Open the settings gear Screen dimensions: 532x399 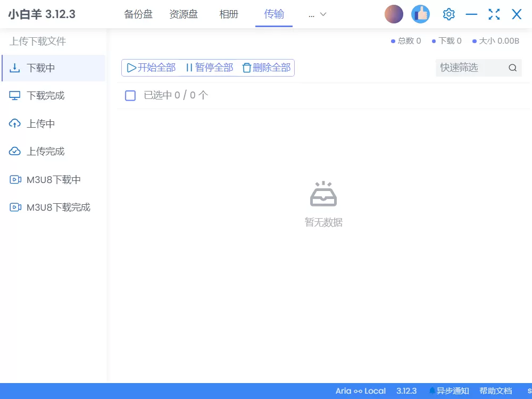click(x=448, y=14)
